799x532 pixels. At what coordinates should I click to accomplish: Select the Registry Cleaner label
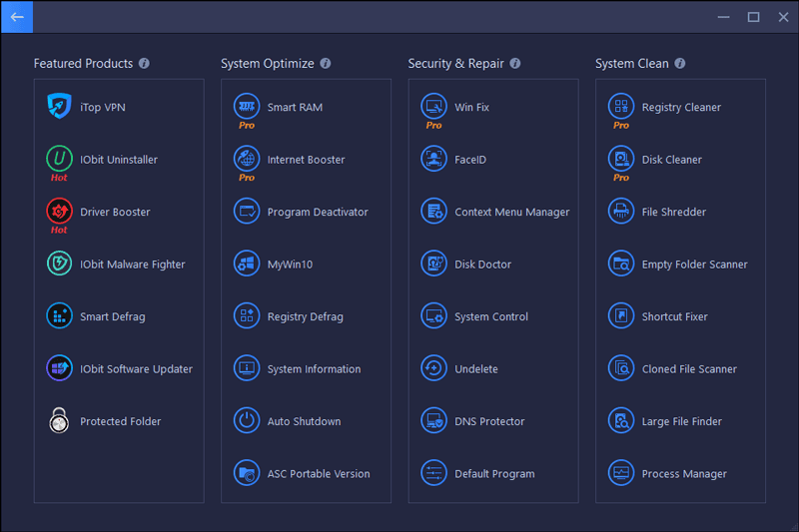pos(681,108)
